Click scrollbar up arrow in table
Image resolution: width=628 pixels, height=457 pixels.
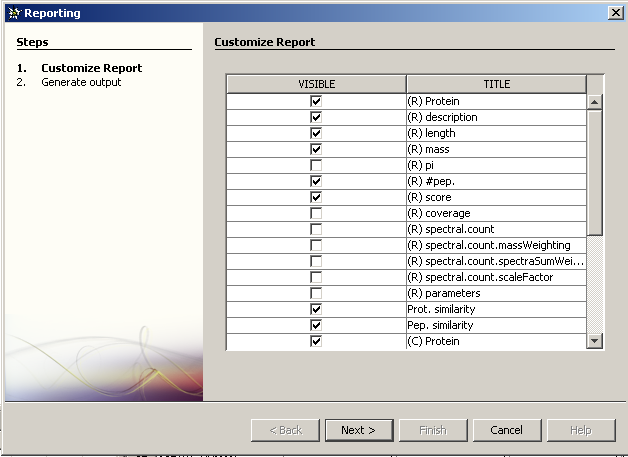595,102
